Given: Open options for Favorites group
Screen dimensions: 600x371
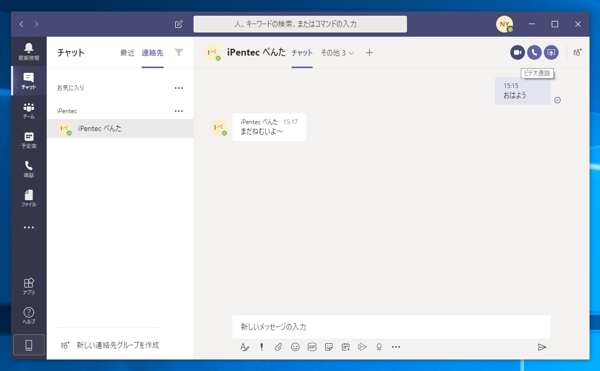Looking at the screenshot, I should 179,88.
